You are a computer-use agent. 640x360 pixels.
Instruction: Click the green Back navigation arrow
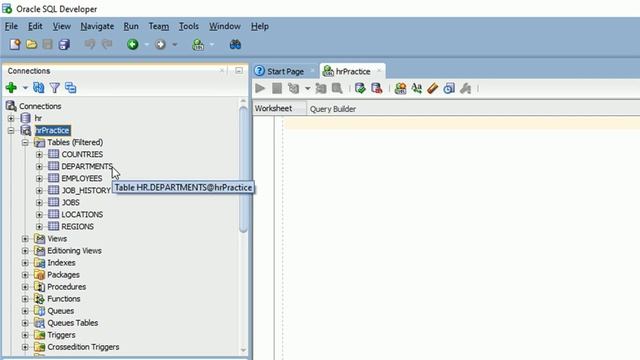click(133, 44)
